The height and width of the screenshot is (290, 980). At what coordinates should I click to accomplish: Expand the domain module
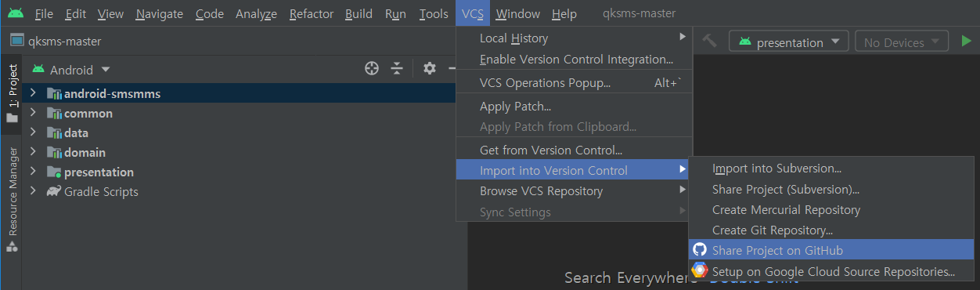(33, 152)
